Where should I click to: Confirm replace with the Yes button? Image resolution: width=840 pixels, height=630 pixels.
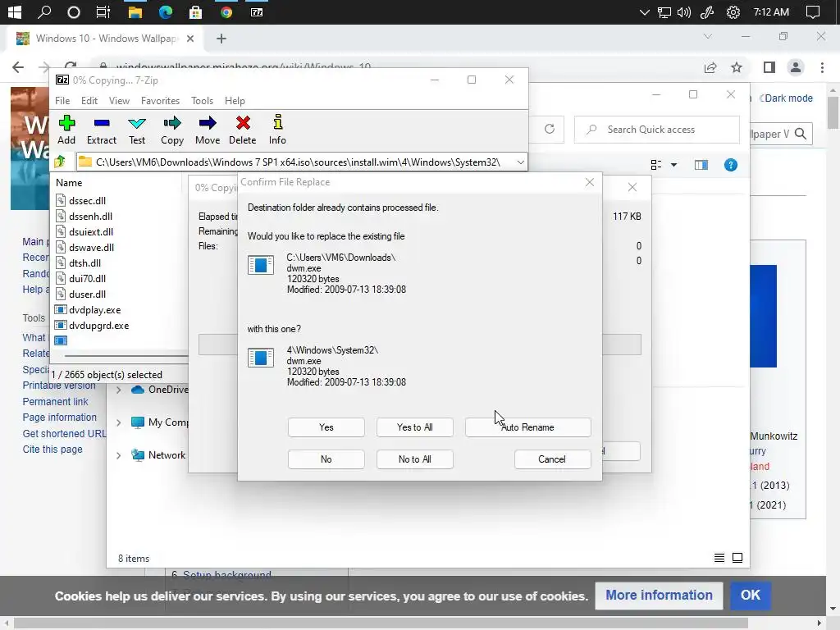326,427
